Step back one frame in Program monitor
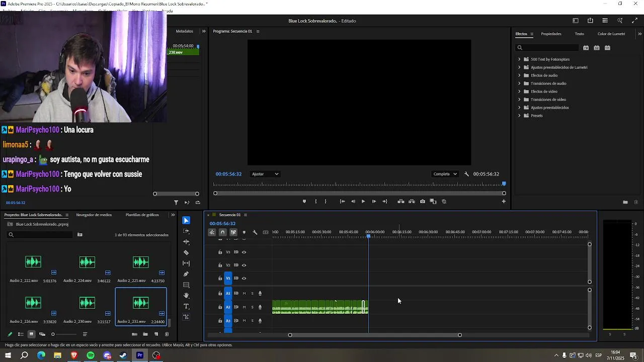Viewport: 644px width, 362px height. pos(353,201)
